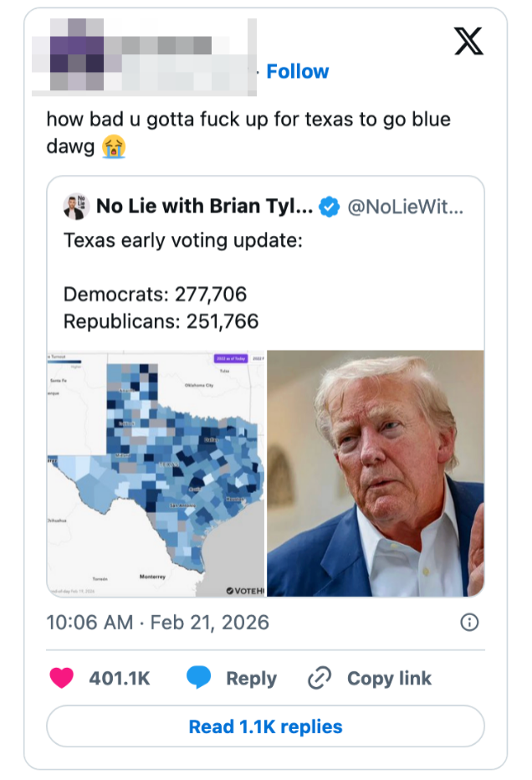The width and height of the screenshot is (532, 780).
Task: Open the post info circle icon
Action: tap(470, 622)
